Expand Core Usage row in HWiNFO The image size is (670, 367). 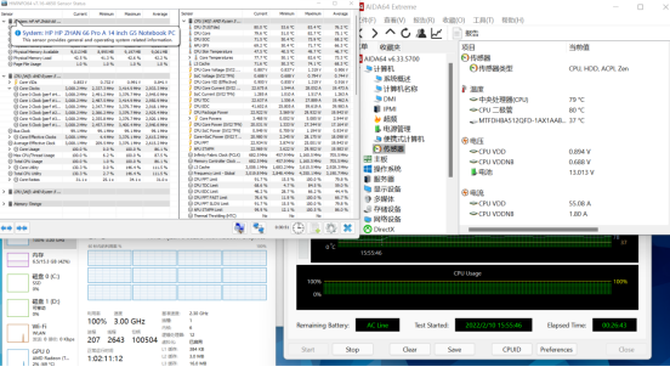pos(10,149)
